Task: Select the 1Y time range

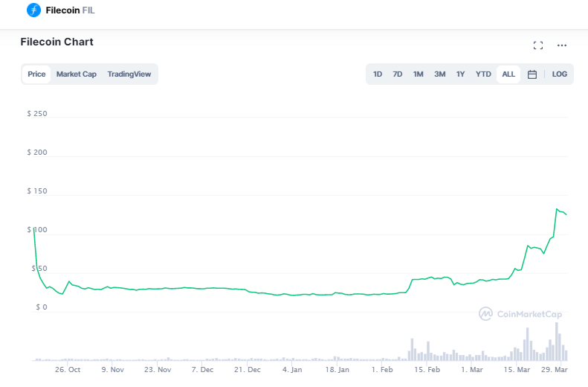Action: [460, 74]
